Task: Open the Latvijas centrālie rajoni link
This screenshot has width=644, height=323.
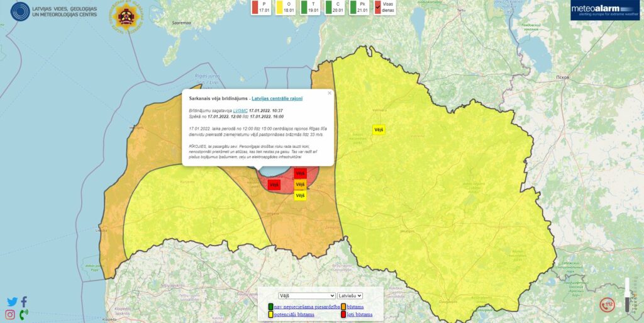Action: tap(277, 99)
